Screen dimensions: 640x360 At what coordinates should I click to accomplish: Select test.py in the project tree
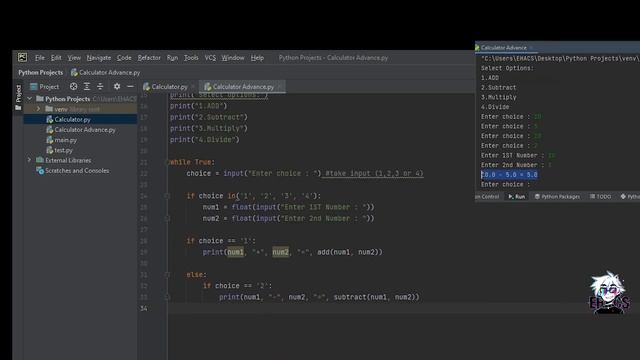pyautogui.click(x=80, y=150)
